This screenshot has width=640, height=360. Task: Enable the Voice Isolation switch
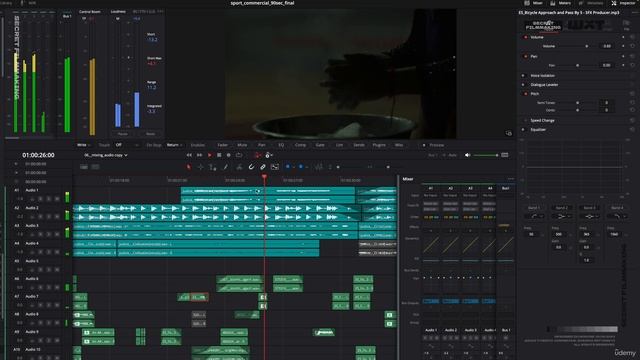point(523,76)
